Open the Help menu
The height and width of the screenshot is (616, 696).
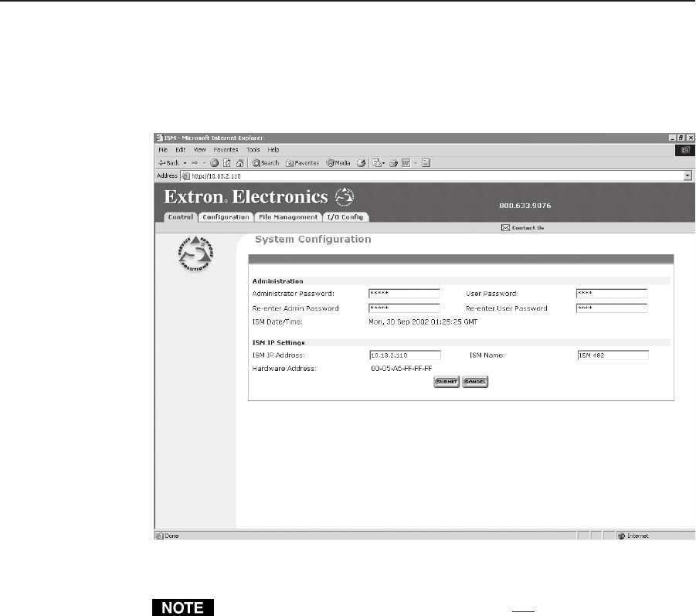pos(273,150)
